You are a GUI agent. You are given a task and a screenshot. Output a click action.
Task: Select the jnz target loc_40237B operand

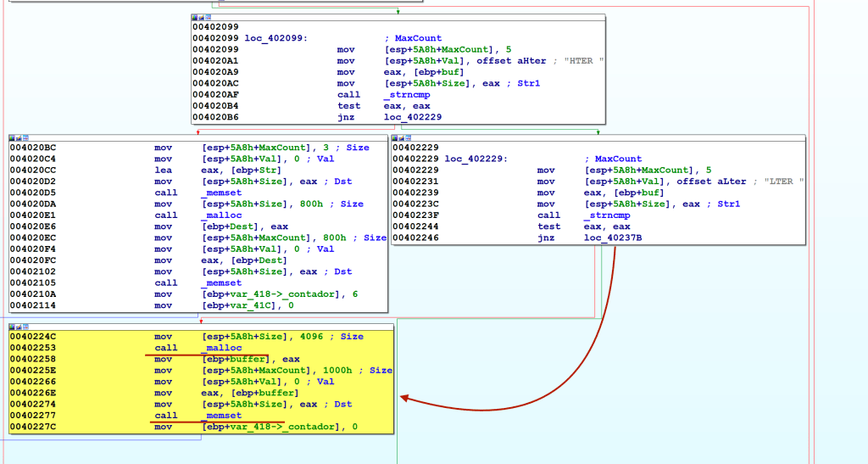(612, 238)
